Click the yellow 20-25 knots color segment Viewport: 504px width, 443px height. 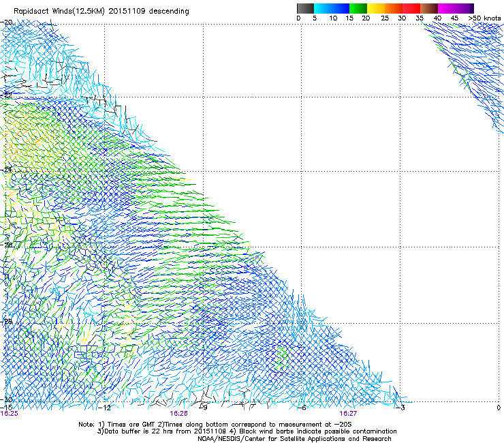tap(376, 8)
